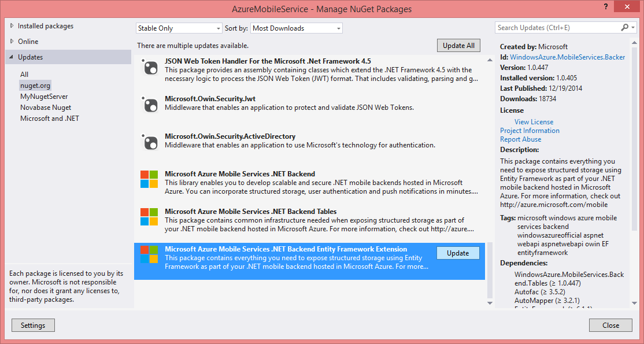Open the Project Information link
This screenshot has height=344, width=644.
click(x=530, y=130)
